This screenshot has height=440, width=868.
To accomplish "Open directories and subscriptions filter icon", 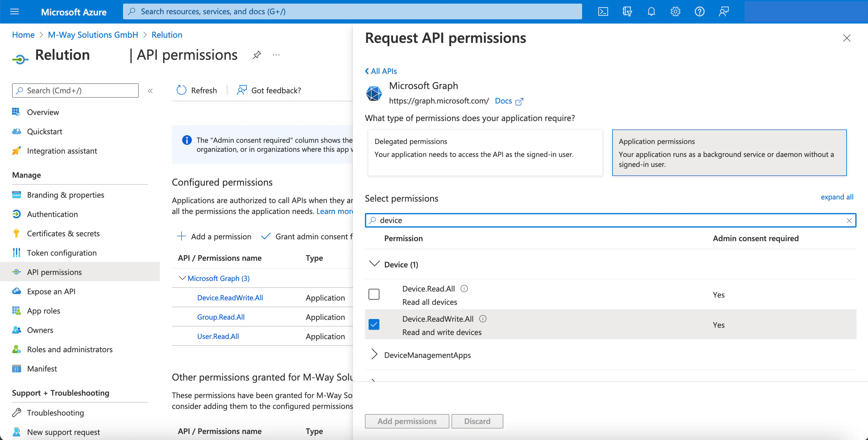I will click(x=627, y=12).
